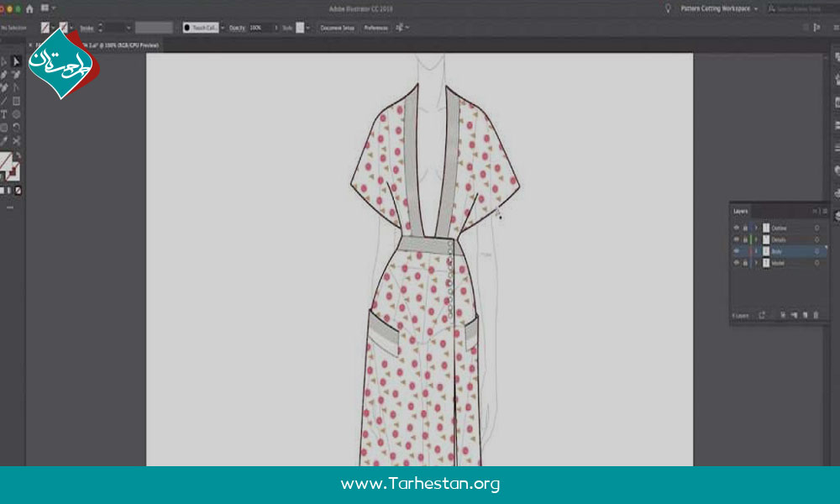Screen dimensions: 840x504
Task: Pick the Line Segment tool
Action: pos(3,101)
